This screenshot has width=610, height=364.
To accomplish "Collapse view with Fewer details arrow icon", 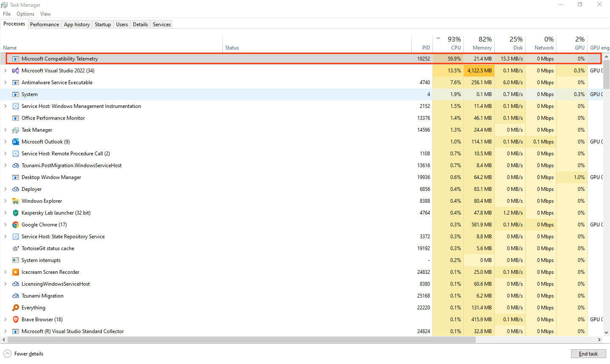I will pos(7,354).
